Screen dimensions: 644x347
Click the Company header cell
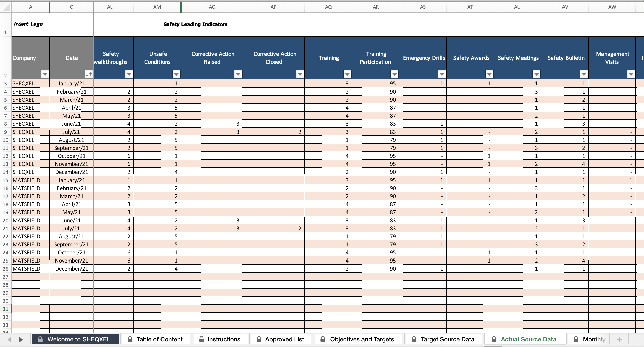coord(30,58)
